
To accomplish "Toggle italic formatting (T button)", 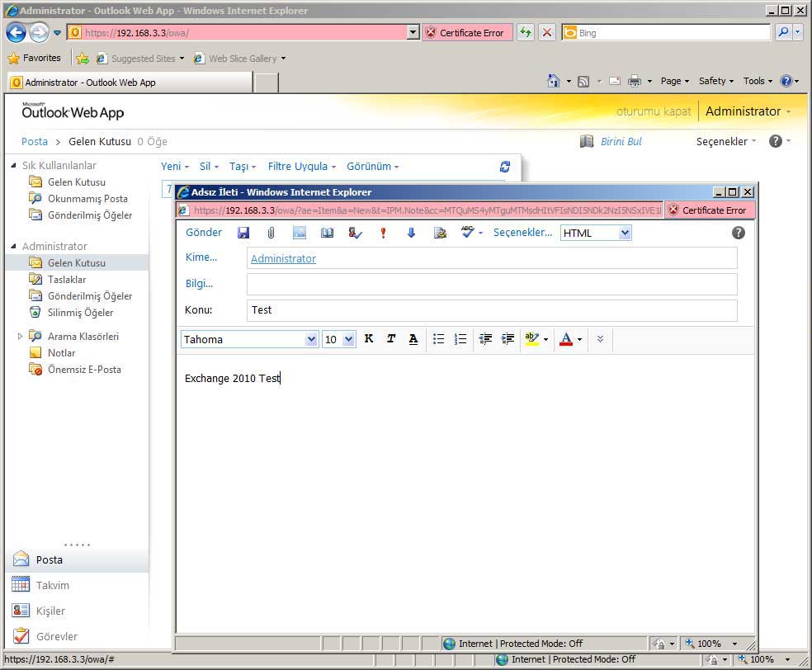I will click(x=391, y=339).
